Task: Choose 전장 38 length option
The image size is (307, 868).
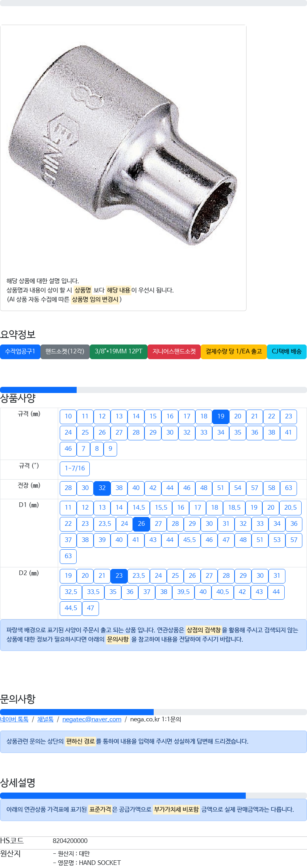Action: tap(119, 488)
